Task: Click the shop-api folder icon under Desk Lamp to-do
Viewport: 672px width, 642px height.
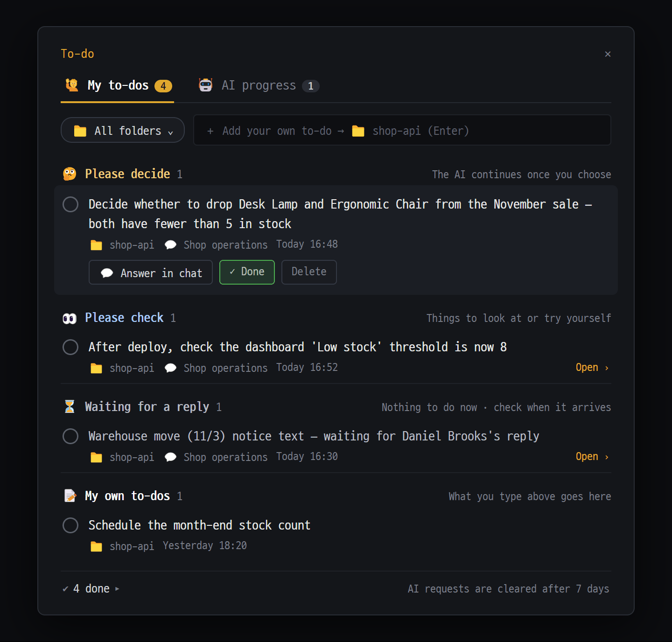Action: 97,245
